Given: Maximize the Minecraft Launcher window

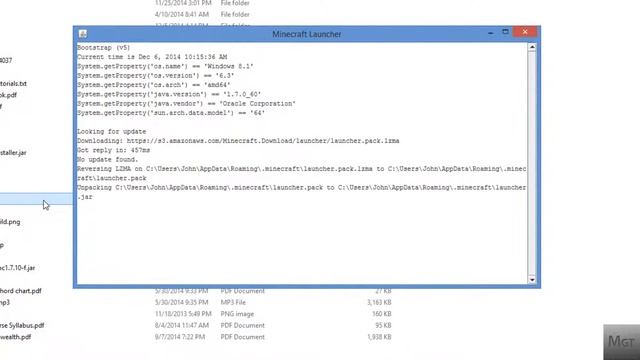Looking at the screenshot, I should pyautogui.click(x=505, y=32).
